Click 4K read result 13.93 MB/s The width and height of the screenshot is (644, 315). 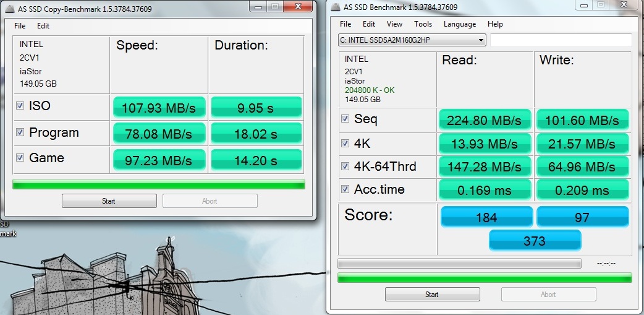pos(485,143)
